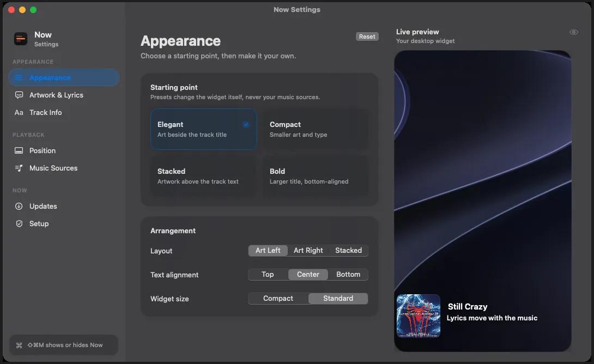
Task: Set widget size to Standard
Action: coord(338,299)
